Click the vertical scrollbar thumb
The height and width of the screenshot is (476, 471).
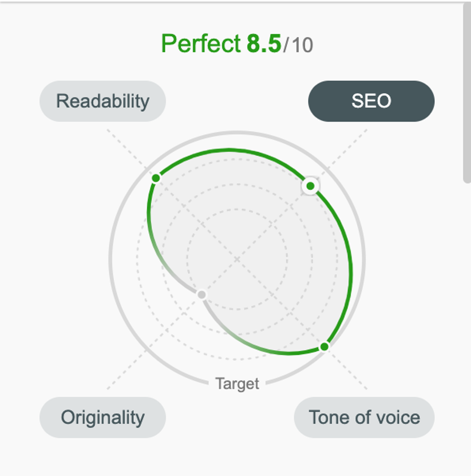(466, 95)
